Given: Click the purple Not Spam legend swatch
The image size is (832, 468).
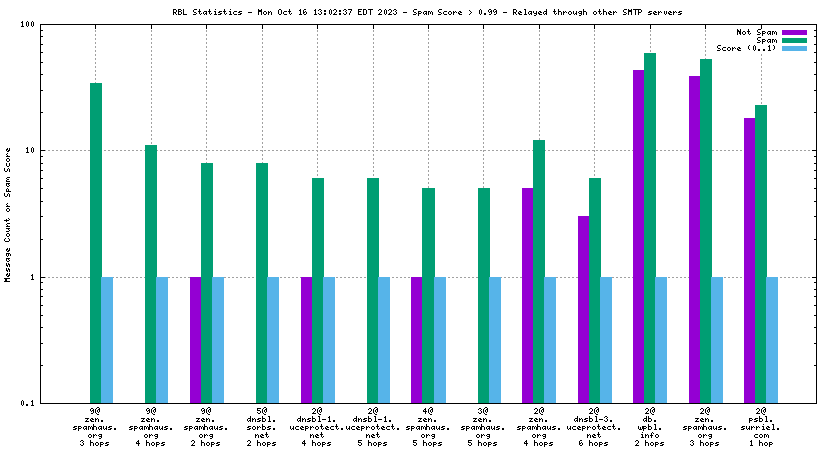Looking at the screenshot, I should pyautogui.click(x=794, y=32).
